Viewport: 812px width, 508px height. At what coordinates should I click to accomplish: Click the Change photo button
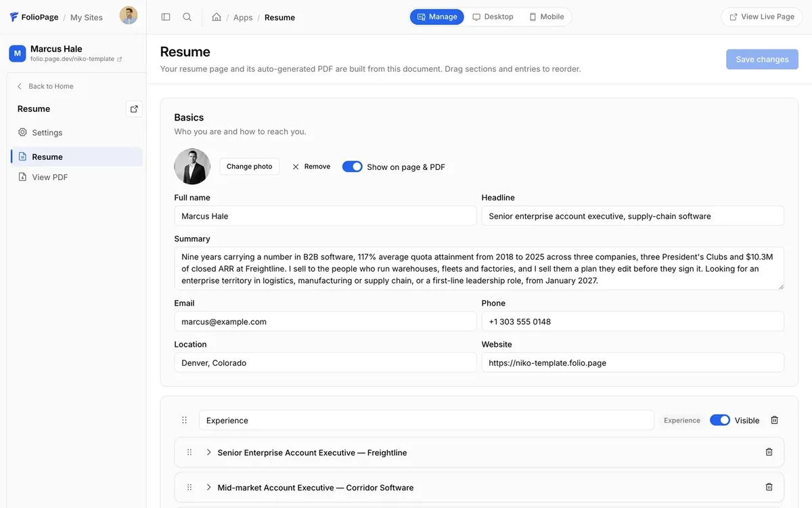coord(249,167)
